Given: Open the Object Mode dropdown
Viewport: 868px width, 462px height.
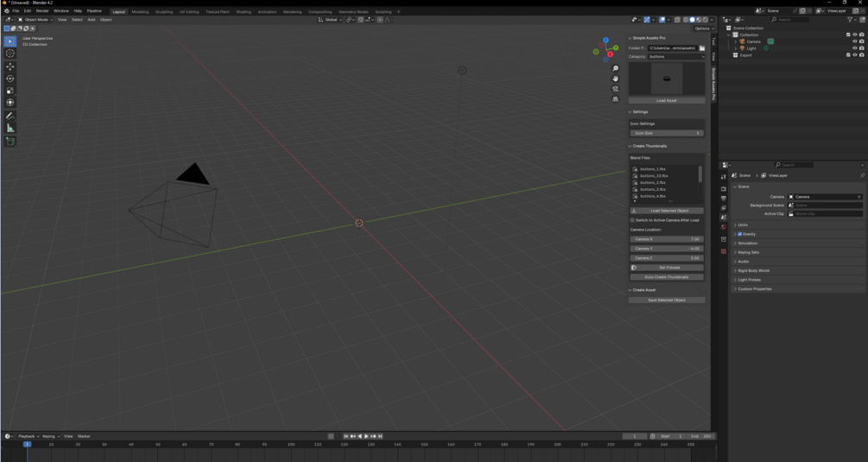Looking at the screenshot, I should 35,19.
